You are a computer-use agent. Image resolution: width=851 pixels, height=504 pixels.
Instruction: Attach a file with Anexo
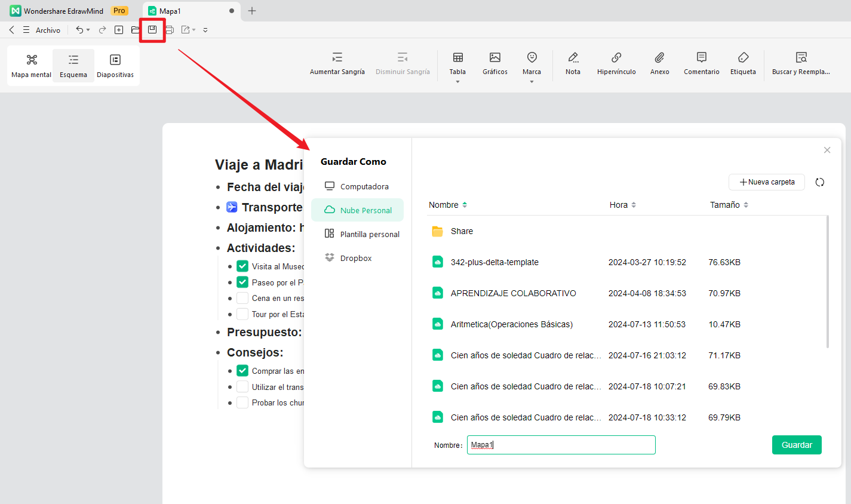tap(660, 64)
